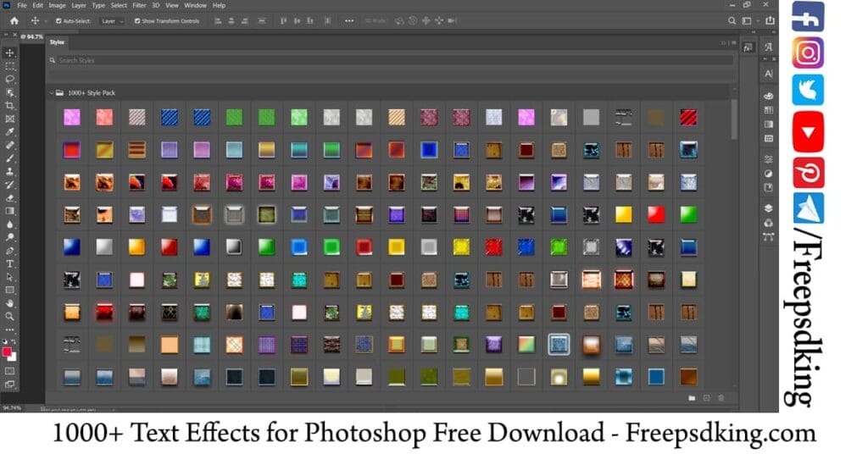Choose the Hand tool
This screenshot has height=454, width=868.
pyautogui.click(x=10, y=302)
